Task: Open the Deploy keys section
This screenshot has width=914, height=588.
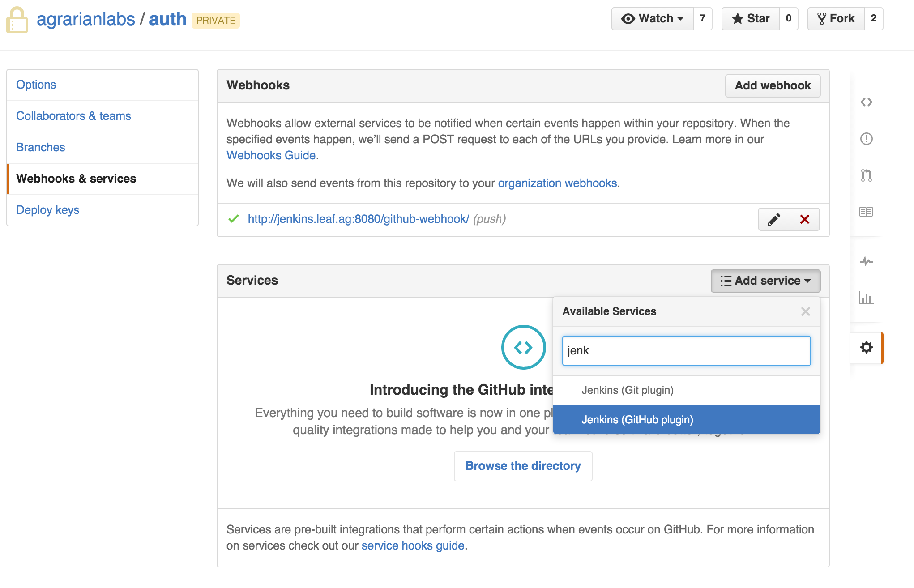Action: (x=47, y=210)
